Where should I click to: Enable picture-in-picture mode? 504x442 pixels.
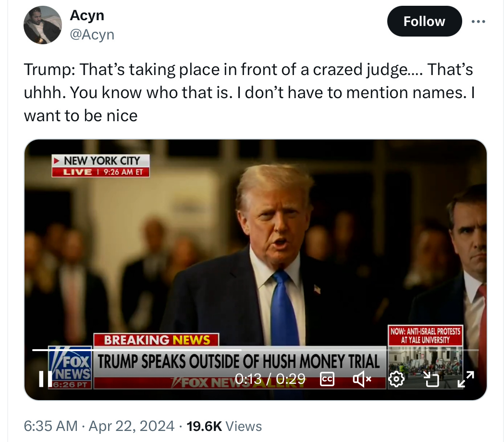pyautogui.click(x=431, y=379)
